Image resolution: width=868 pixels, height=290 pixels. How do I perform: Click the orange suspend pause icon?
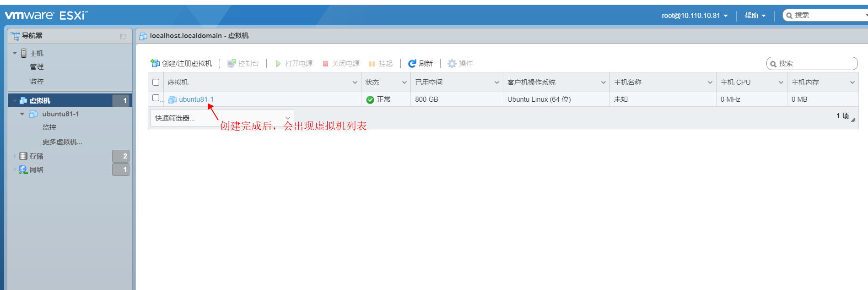coord(372,64)
